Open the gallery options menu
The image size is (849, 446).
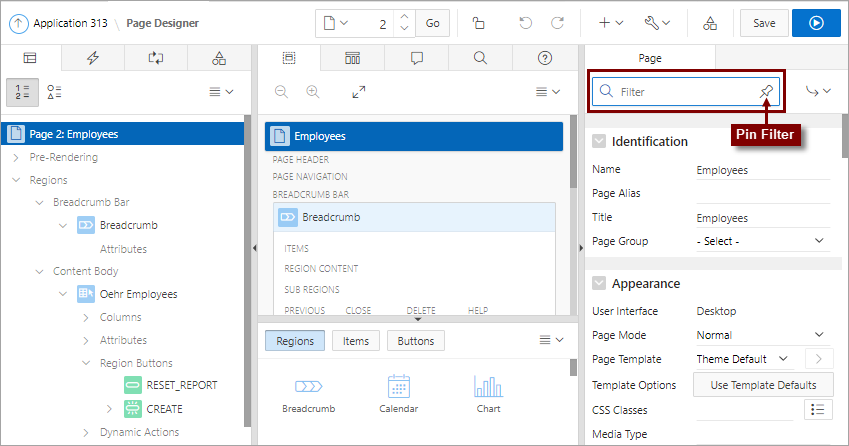[551, 340]
